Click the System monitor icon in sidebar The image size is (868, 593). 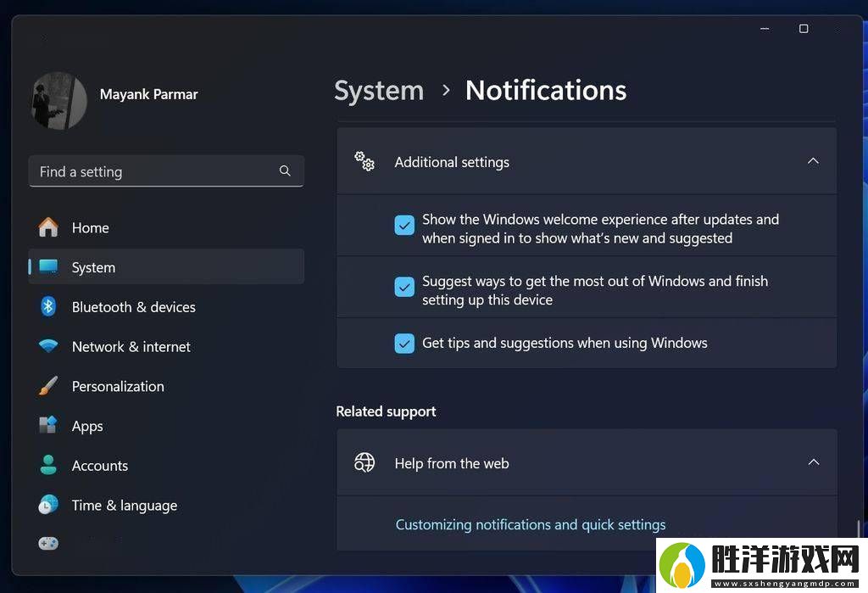coord(48,266)
